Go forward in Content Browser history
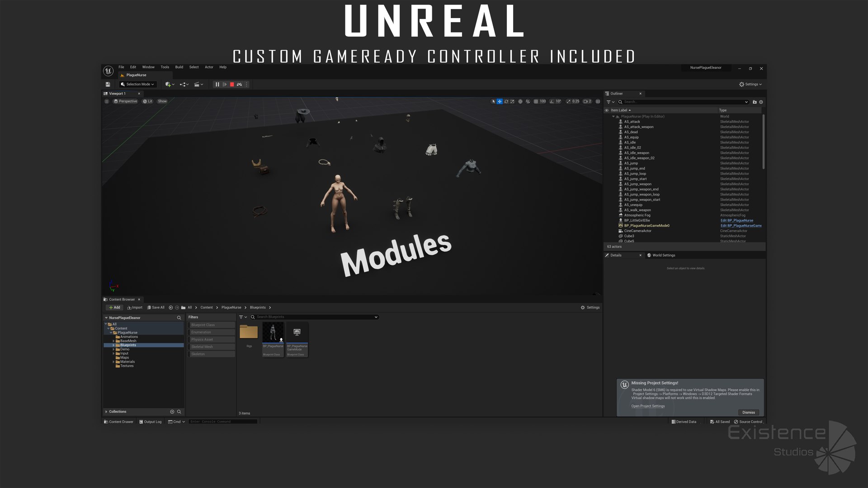 [x=177, y=308]
